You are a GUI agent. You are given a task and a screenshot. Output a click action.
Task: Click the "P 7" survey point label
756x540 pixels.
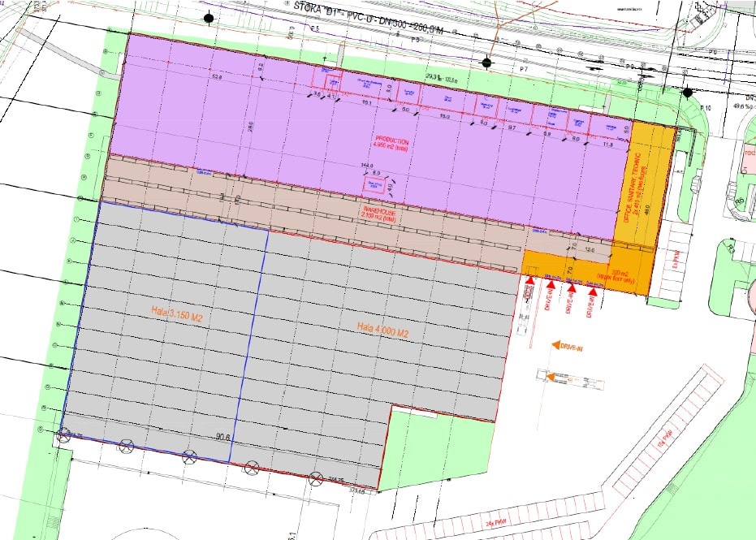click(524, 70)
